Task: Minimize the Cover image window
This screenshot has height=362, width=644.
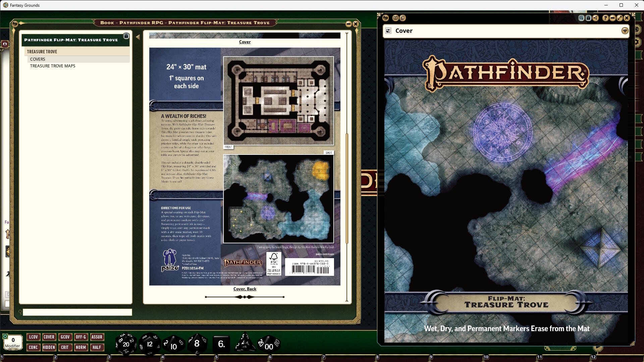Action: coord(612,18)
